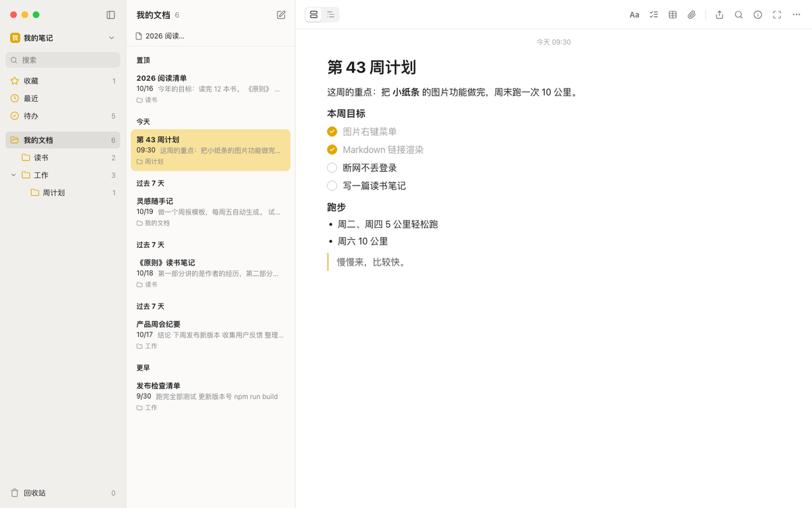The height and width of the screenshot is (508, 812).
Task: Click the 我的文档 tag under 灵感随手记
Action: coord(153,224)
